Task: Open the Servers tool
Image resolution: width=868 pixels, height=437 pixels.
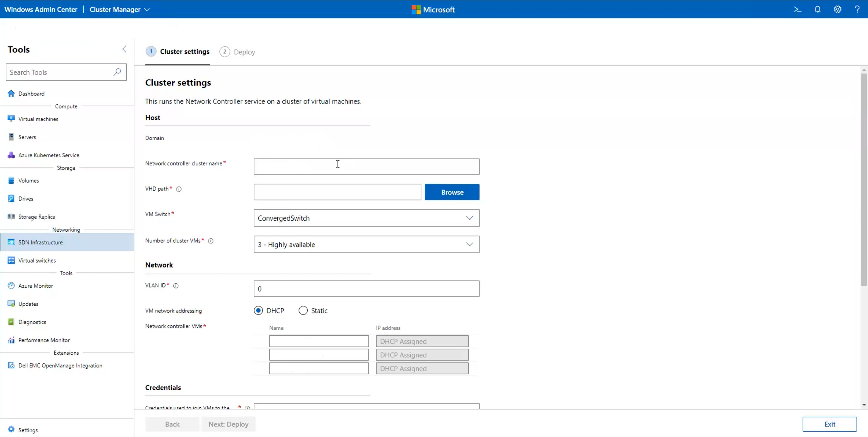Action: point(27,137)
